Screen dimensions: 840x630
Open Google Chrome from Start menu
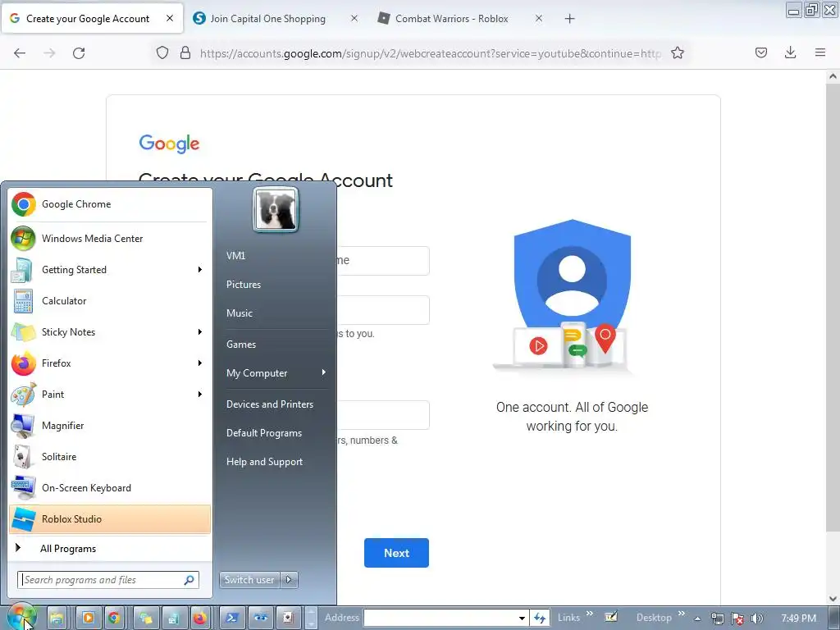(110, 204)
